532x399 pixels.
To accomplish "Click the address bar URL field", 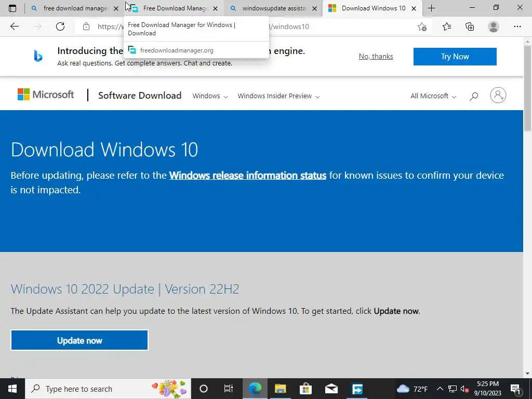I will tap(253, 26).
